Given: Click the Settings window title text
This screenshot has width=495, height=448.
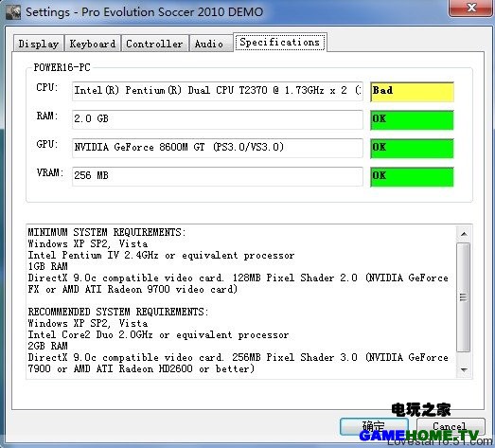Looking at the screenshot, I should point(145,12).
